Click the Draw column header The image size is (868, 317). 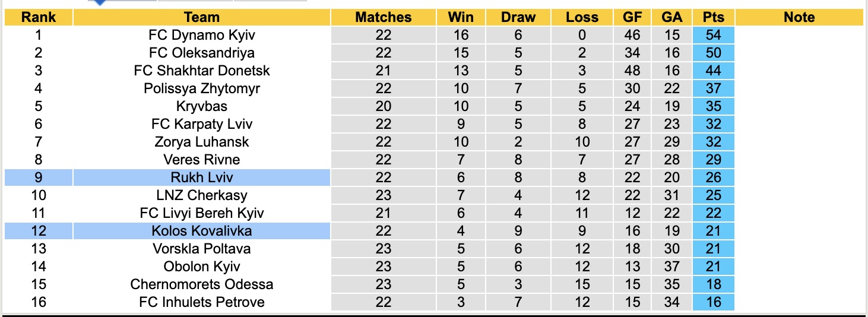(x=518, y=17)
